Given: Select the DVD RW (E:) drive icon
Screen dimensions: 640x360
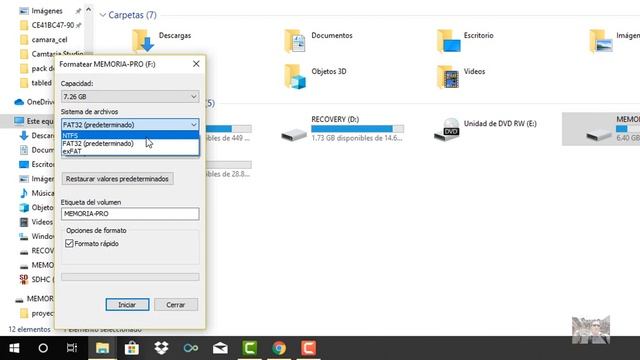Looking at the screenshot, I should (447, 130).
